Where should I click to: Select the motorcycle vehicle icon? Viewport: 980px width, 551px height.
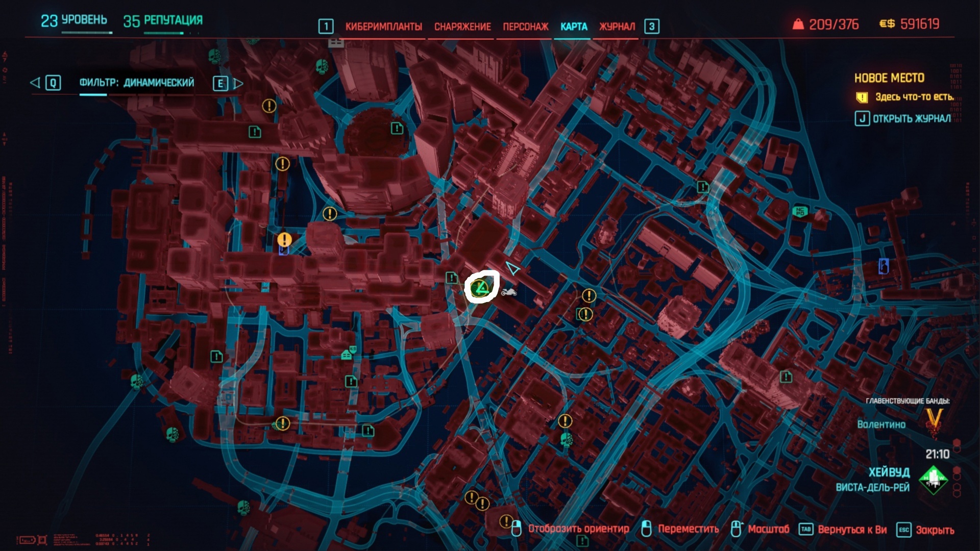pos(509,292)
